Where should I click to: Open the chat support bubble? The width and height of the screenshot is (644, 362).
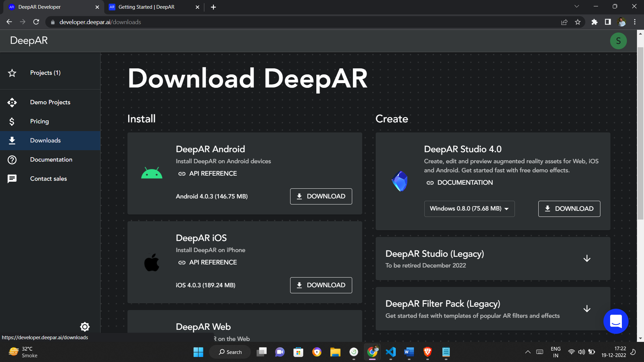[x=616, y=321]
